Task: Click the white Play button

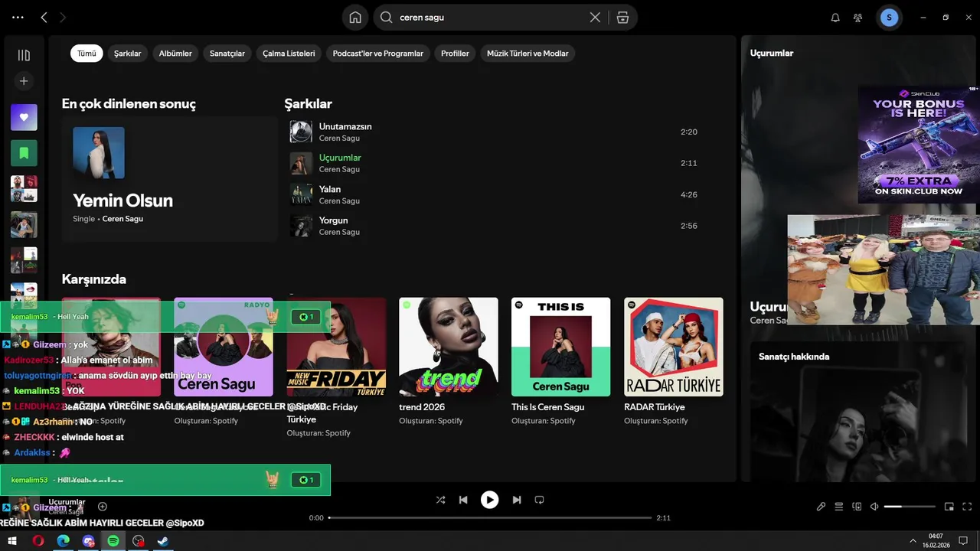Action: click(x=489, y=500)
